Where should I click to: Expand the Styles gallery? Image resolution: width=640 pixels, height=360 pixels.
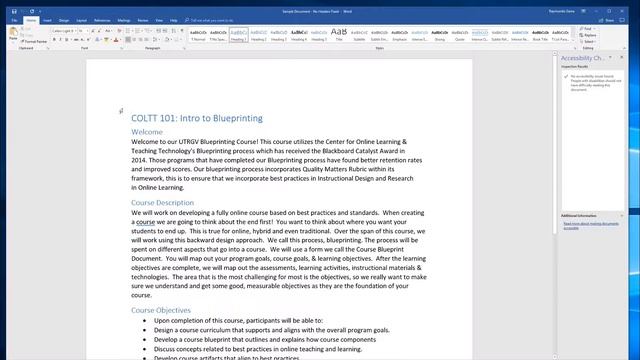(573, 40)
